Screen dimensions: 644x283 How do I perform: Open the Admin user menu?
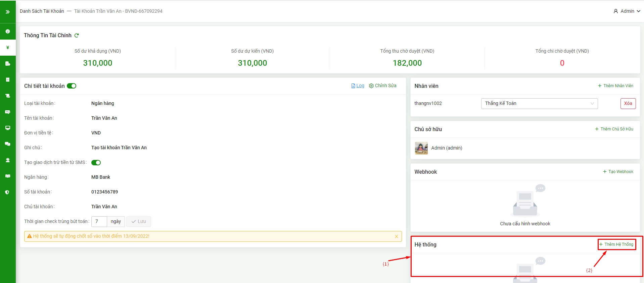(627, 11)
